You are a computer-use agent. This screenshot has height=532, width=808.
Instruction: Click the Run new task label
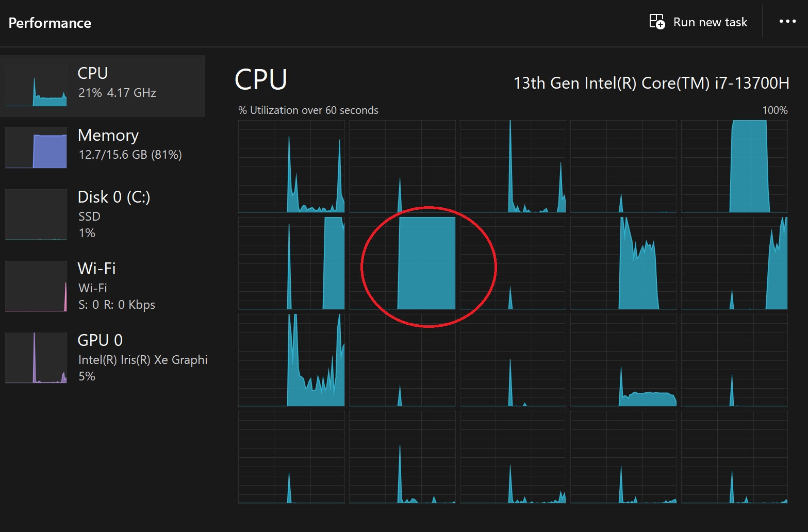pyautogui.click(x=710, y=22)
